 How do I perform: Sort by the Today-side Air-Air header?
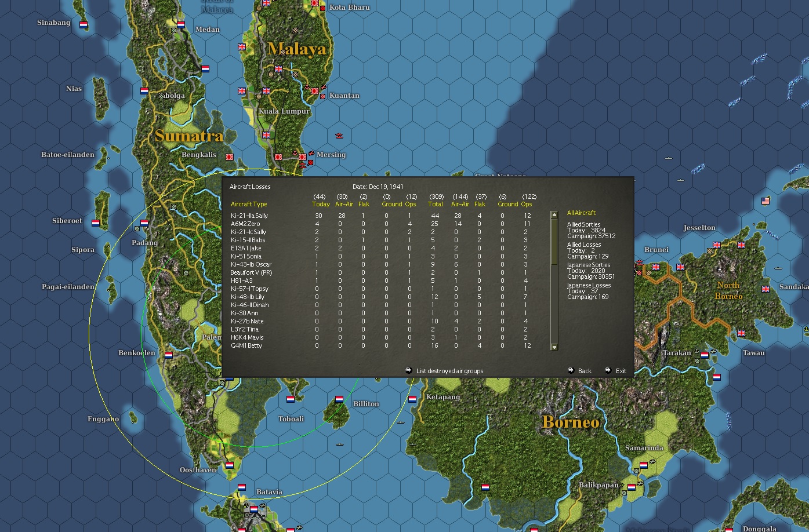coord(344,204)
